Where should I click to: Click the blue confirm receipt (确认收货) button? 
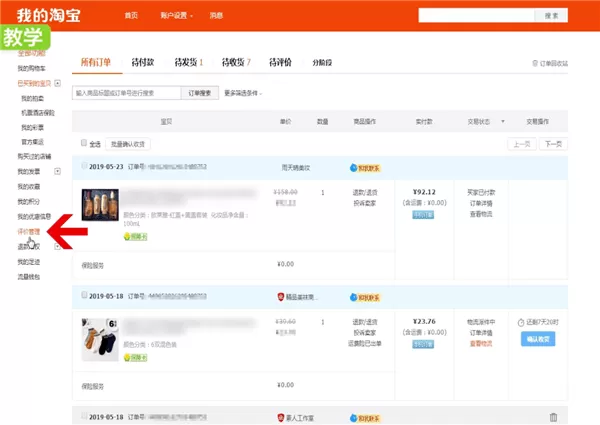(x=538, y=339)
